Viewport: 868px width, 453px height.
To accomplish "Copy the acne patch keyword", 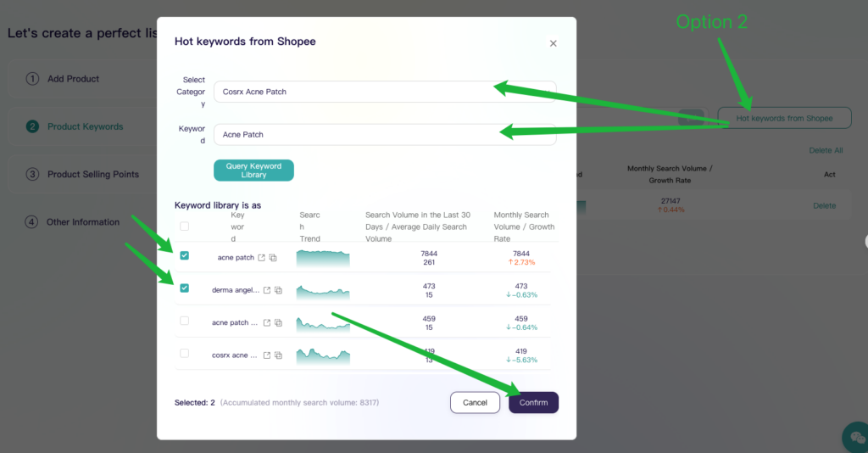I will [x=273, y=258].
